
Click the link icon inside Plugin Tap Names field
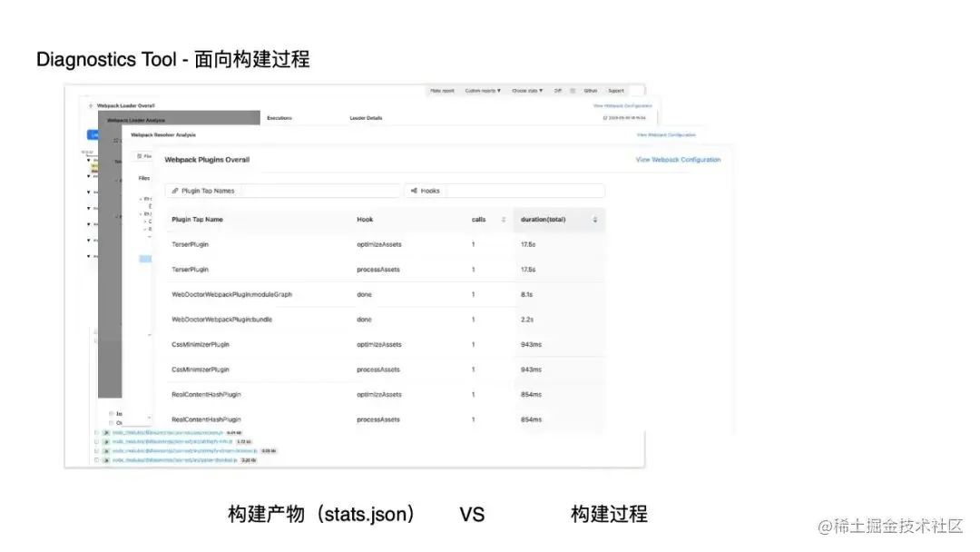pyautogui.click(x=176, y=191)
